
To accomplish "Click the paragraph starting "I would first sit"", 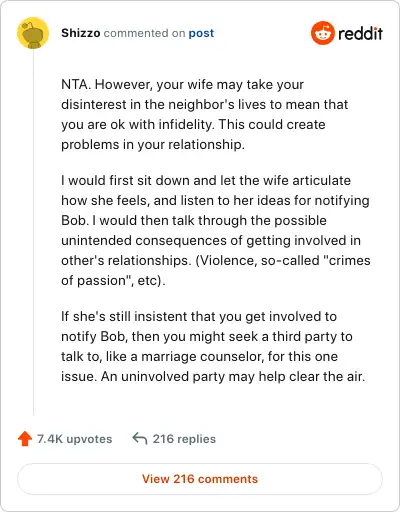I will [x=216, y=230].
